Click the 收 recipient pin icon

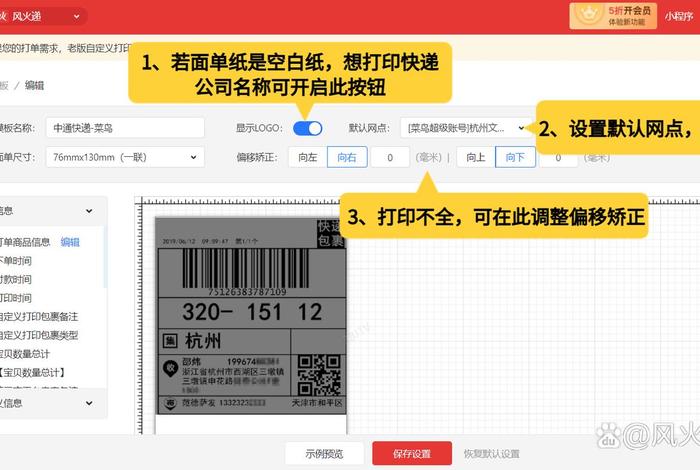coord(170,369)
